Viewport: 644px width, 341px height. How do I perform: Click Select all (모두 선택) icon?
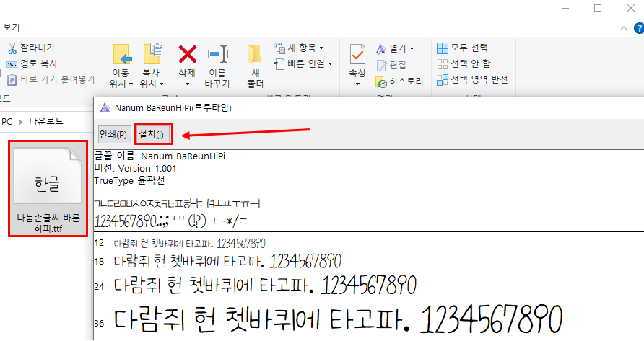point(443,48)
